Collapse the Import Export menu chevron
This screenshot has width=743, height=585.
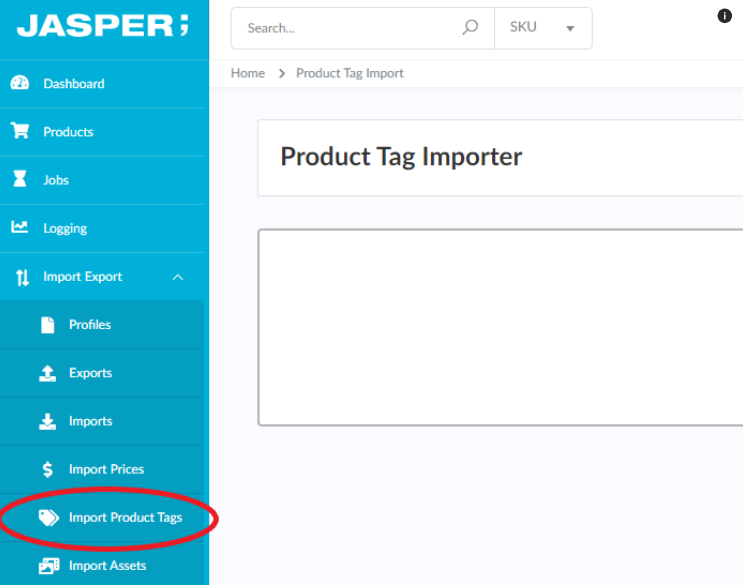pos(178,277)
